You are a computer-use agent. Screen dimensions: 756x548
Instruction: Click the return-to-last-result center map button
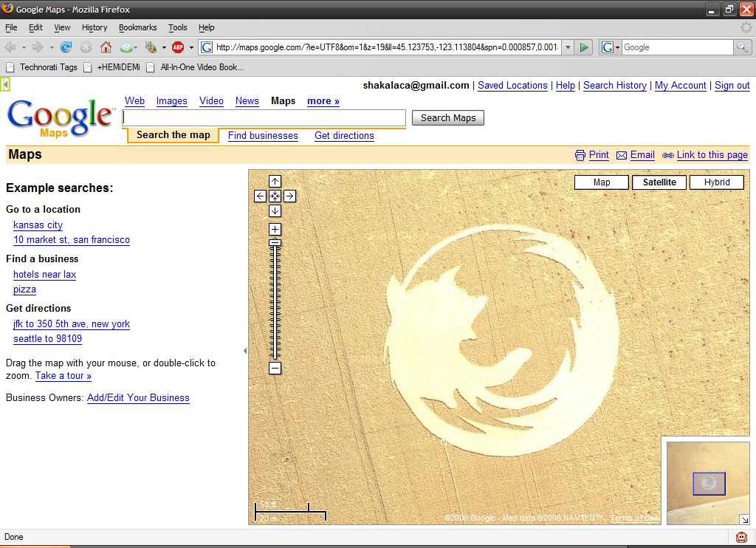(275, 196)
